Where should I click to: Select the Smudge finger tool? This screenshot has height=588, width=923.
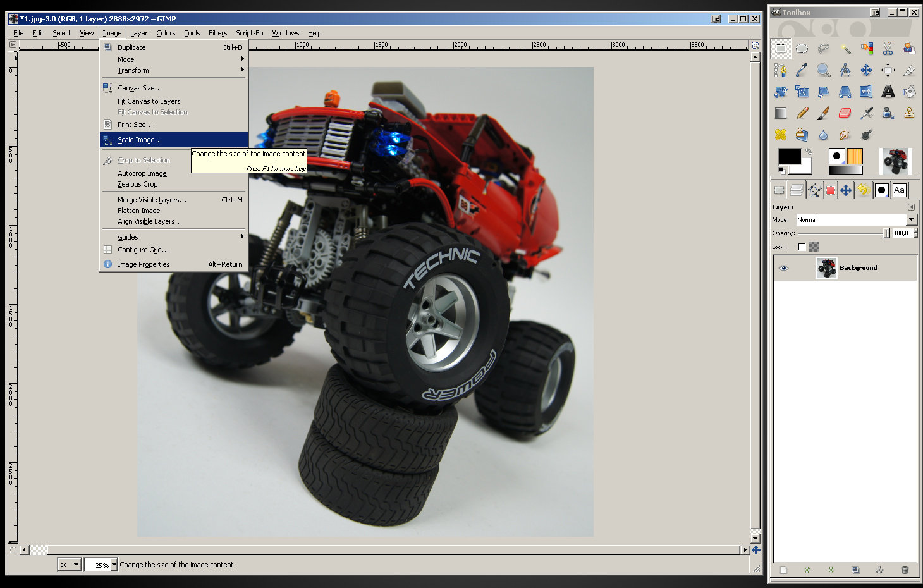845,135
